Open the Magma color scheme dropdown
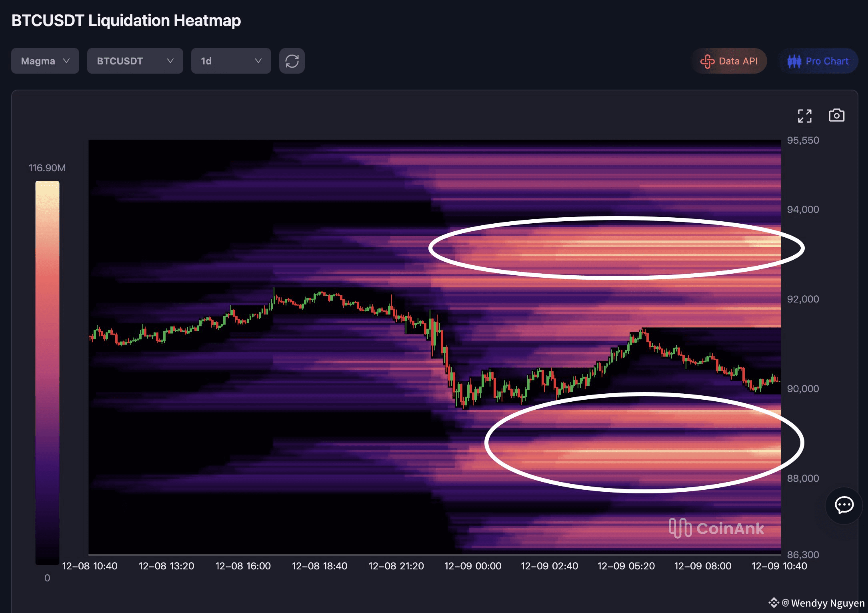 pos(45,61)
